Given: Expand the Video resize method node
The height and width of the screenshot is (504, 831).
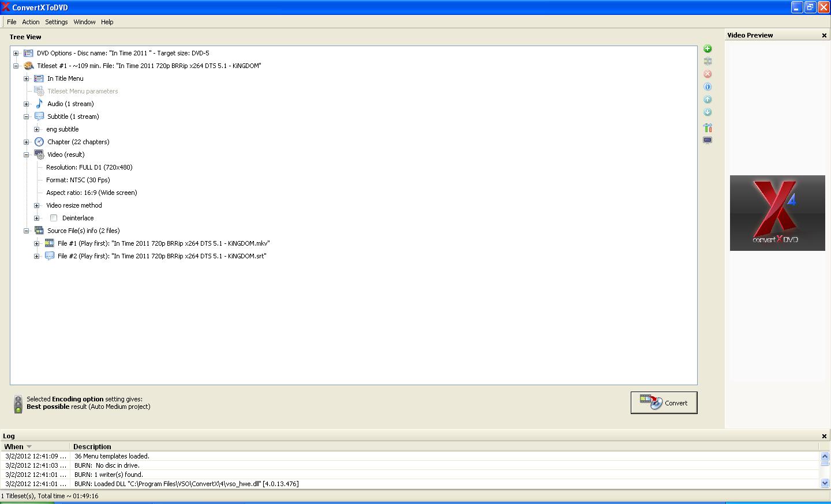Looking at the screenshot, I should pos(36,205).
